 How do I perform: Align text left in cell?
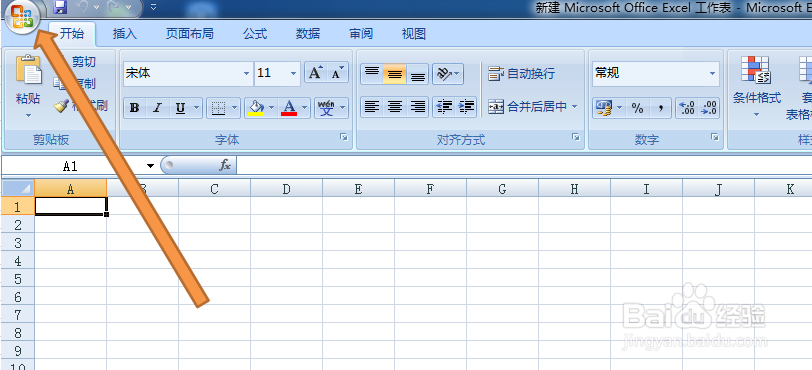pos(372,107)
